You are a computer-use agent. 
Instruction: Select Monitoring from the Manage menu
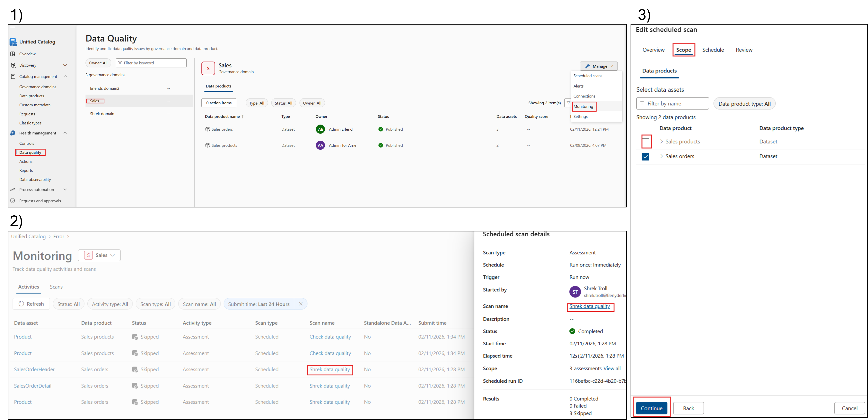pos(583,107)
